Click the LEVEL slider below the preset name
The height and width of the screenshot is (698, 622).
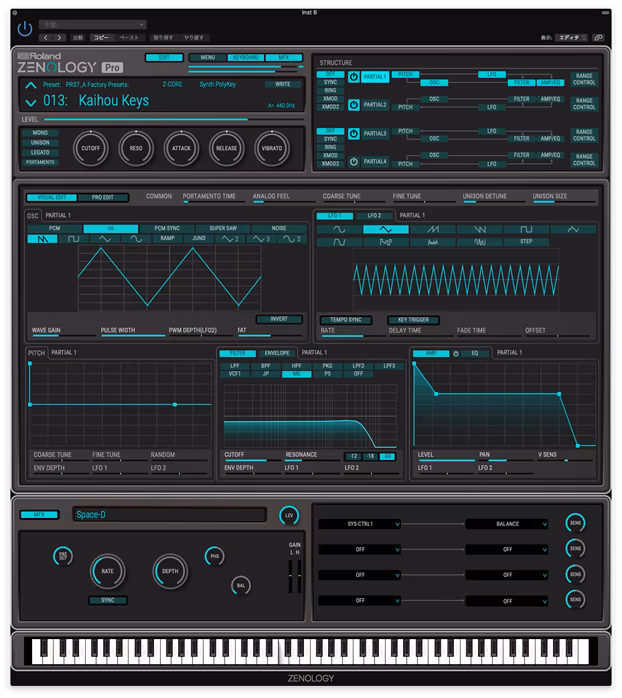click(174, 119)
